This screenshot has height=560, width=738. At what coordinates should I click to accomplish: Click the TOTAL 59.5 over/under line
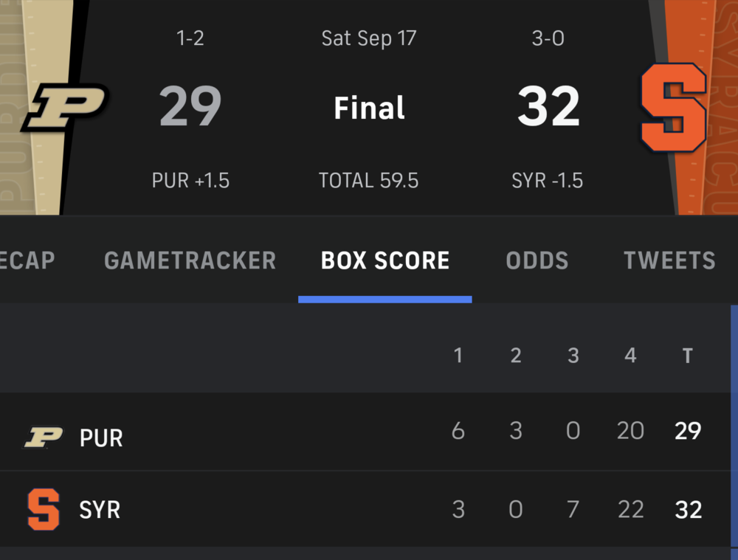pos(369,181)
